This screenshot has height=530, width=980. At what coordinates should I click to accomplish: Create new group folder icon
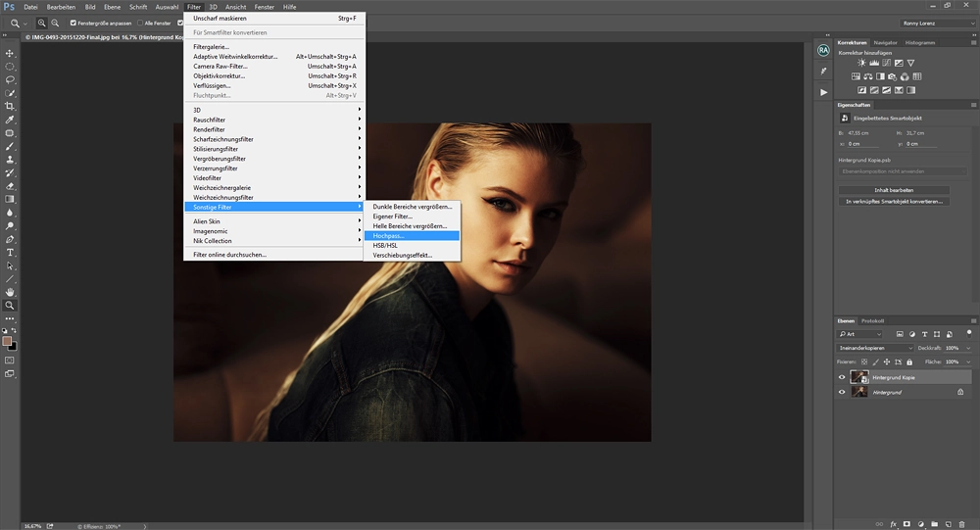tap(934, 524)
